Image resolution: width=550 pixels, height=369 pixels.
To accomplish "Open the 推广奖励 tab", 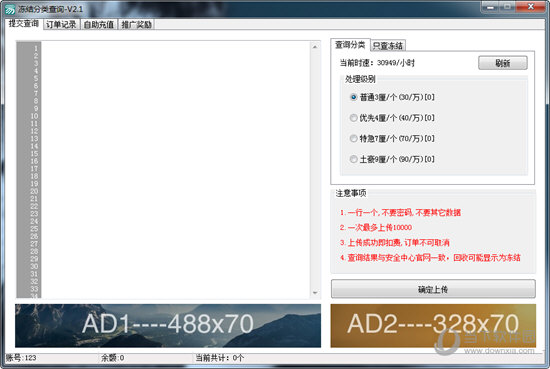I will pos(136,24).
